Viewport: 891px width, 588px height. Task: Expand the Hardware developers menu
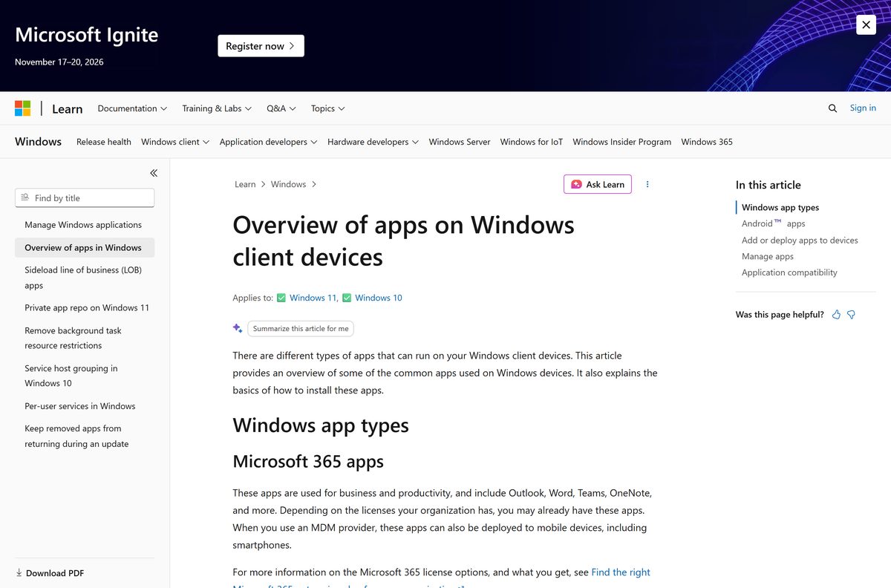point(373,142)
